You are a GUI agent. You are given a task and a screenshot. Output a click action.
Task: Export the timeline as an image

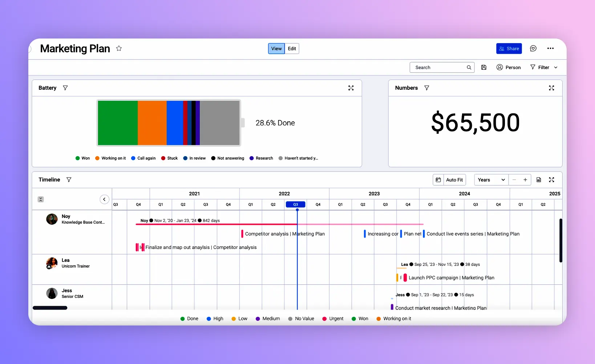[539, 180]
